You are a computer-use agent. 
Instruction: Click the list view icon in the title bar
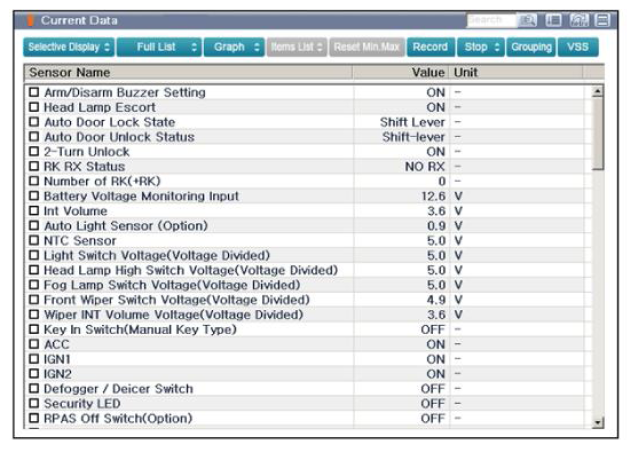[553, 20]
